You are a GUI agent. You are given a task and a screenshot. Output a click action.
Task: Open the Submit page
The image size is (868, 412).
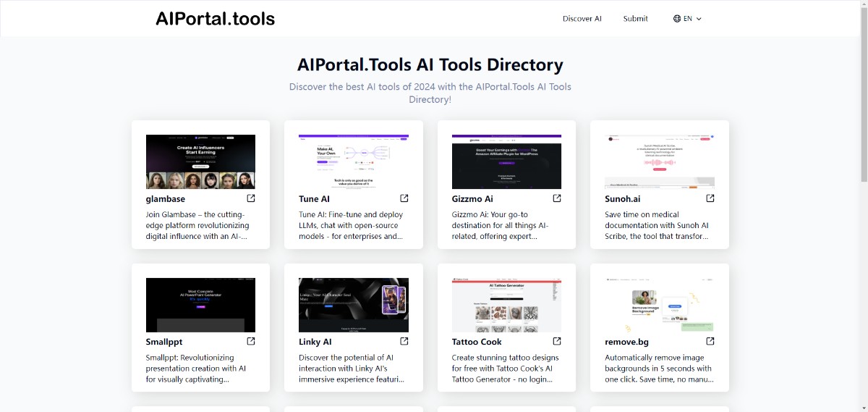coord(636,19)
